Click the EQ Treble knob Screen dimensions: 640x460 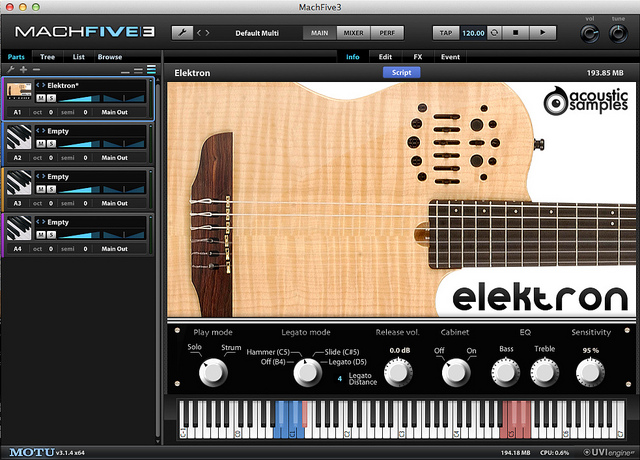(544, 372)
